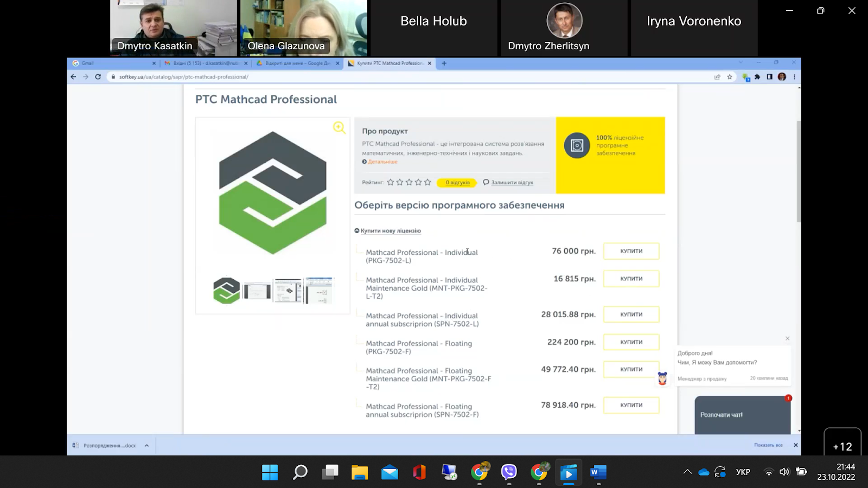Image resolution: width=868 pixels, height=488 pixels.
Task: Click the 0 відгуків badge
Action: (457, 183)
